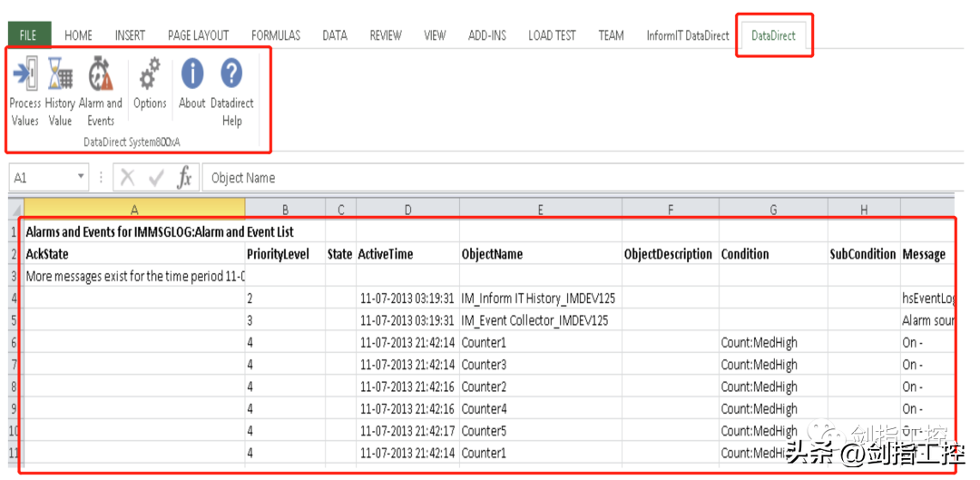
Task: Select the ObjectName header cell
Action: tap(541, 254)
